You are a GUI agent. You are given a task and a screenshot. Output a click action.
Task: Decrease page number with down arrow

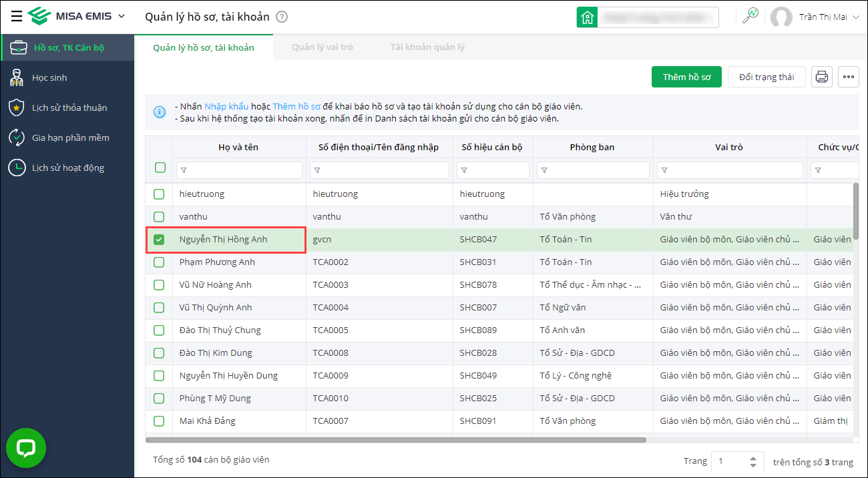coord(753,465)
